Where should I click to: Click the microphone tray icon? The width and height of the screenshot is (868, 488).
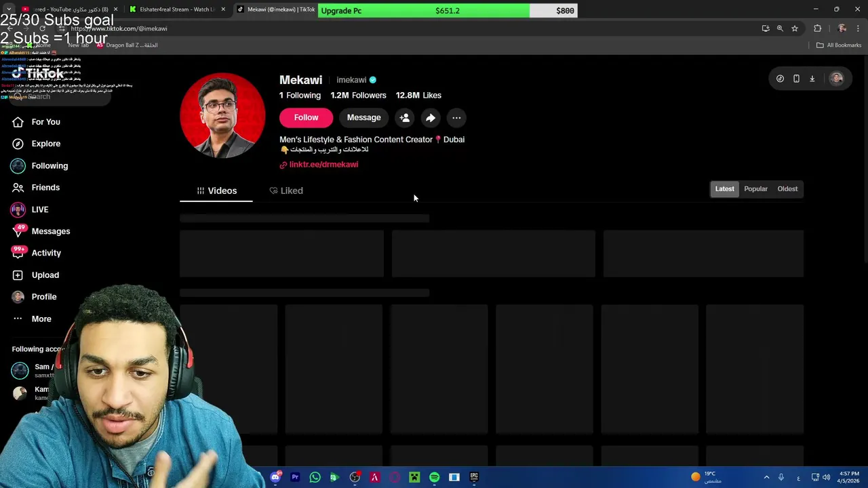[781, 477]
